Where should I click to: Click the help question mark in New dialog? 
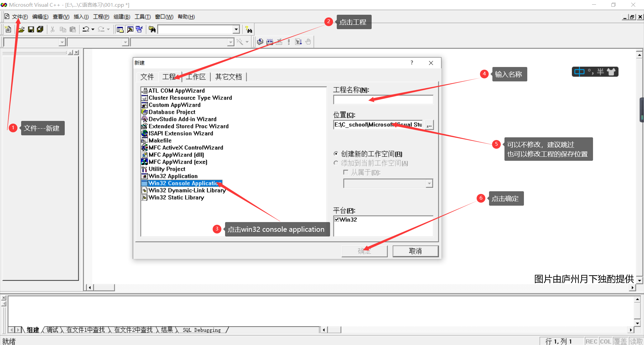[412, 63]
